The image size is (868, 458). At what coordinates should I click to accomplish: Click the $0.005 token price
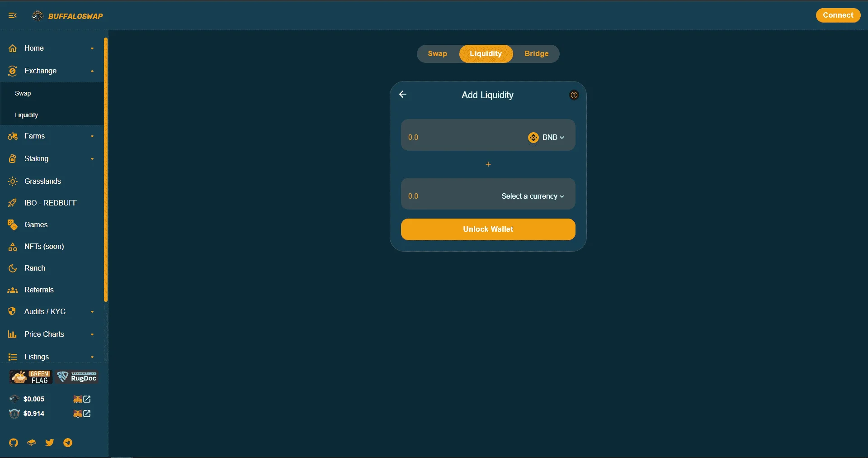pyautogui.click(x=34, y=399)
